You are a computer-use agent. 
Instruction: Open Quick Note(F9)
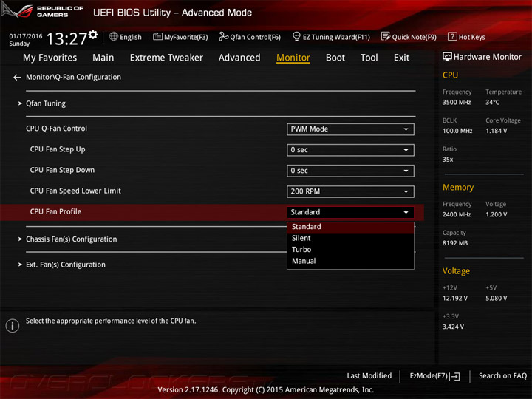409,37
